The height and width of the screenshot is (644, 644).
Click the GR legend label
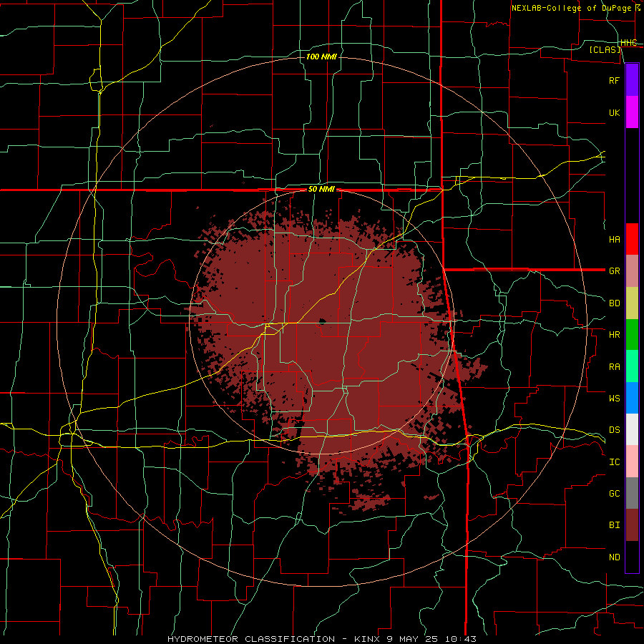pos(614,271)
